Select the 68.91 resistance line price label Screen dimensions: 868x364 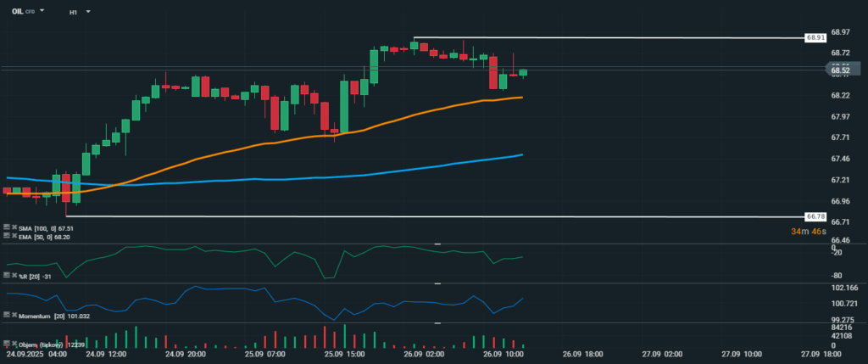coord(815,38)
